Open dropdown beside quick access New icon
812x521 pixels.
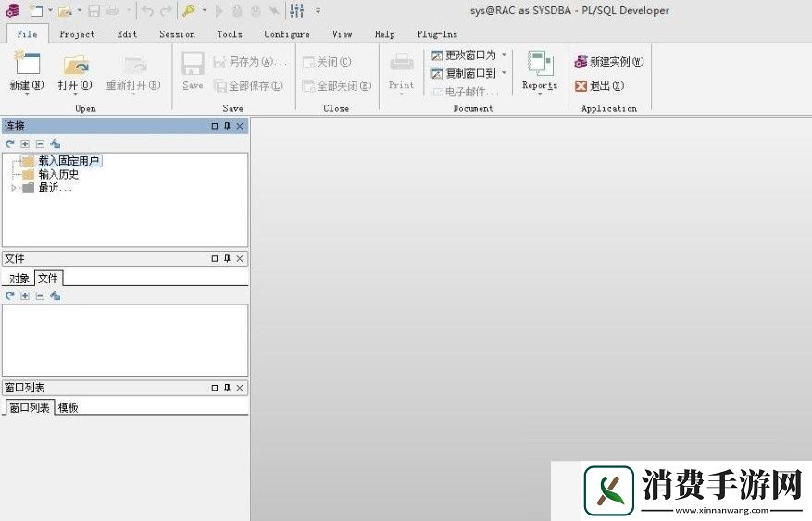tap(50, 10)
